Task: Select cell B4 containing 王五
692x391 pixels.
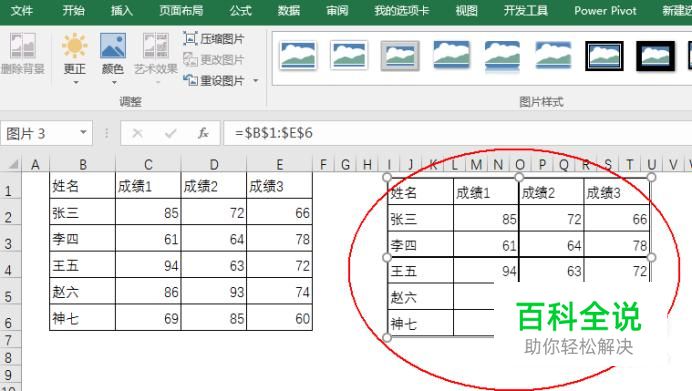Action: click(x=83, y=265)
